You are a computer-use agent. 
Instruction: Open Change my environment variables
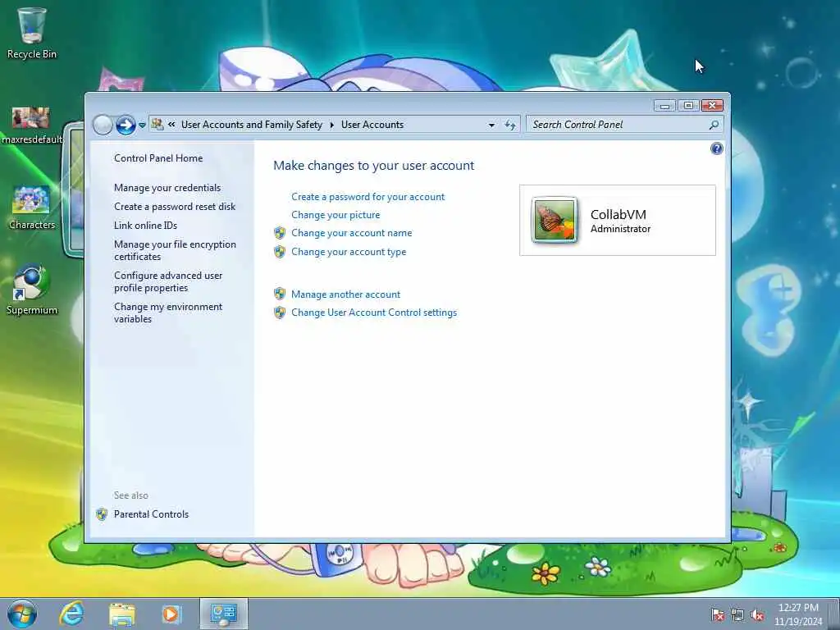coord(167,313)
